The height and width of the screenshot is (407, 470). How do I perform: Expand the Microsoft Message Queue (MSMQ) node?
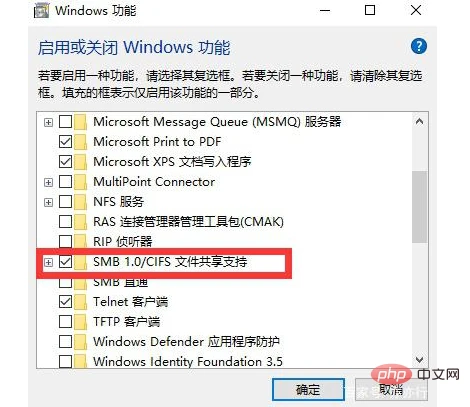pyautogui.click(x=48, y=122)
